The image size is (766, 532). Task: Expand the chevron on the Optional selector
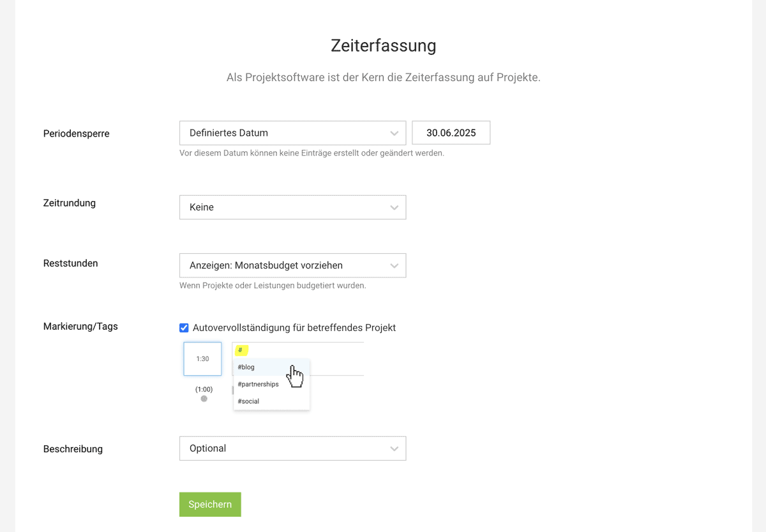[x=396, y=448]
